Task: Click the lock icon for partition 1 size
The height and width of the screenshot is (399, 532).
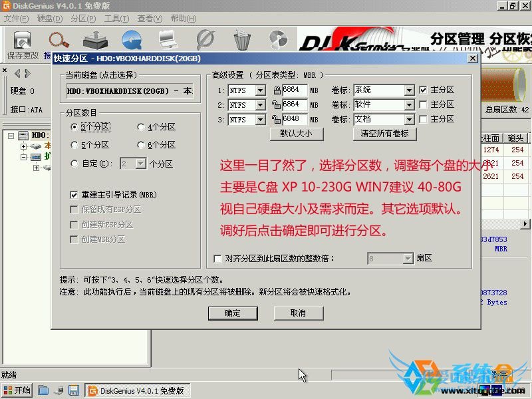Action: coord(277,90)
